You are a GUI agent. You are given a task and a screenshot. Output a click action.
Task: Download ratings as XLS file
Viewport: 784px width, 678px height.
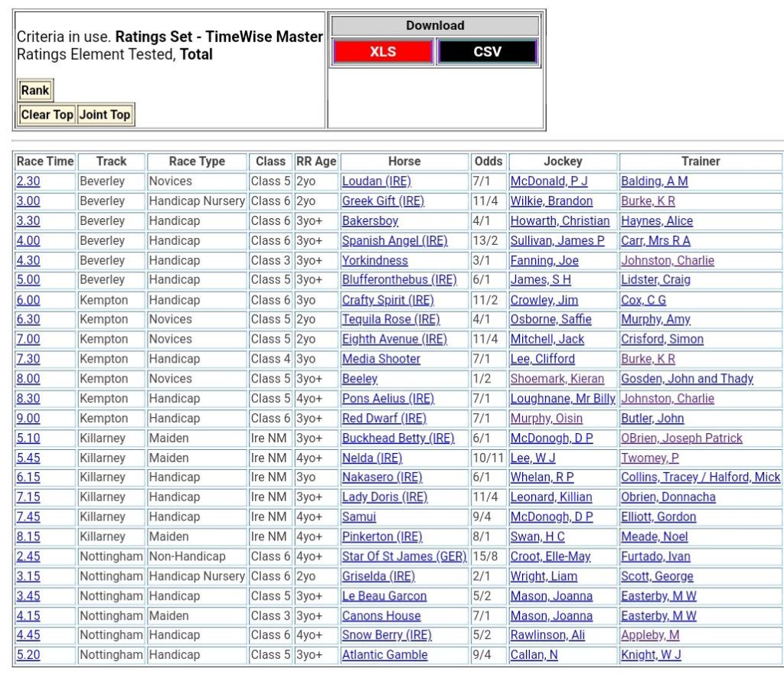coord(383,52)
